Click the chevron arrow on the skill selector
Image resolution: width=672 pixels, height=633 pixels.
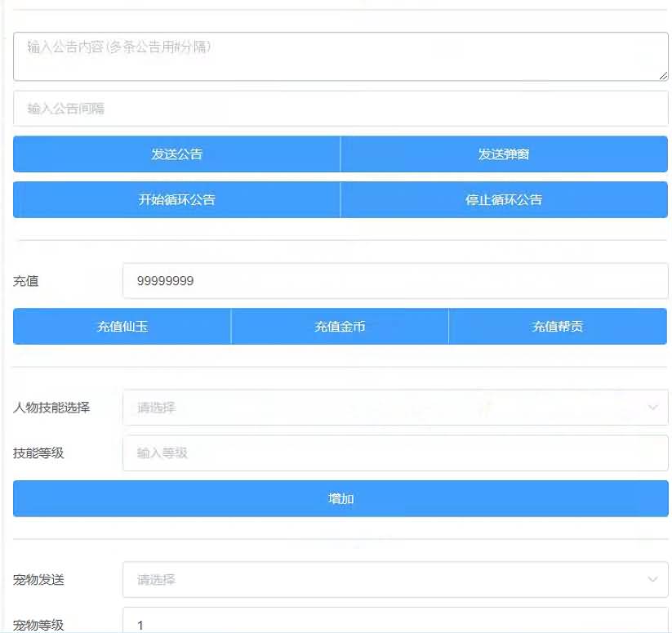651,407
